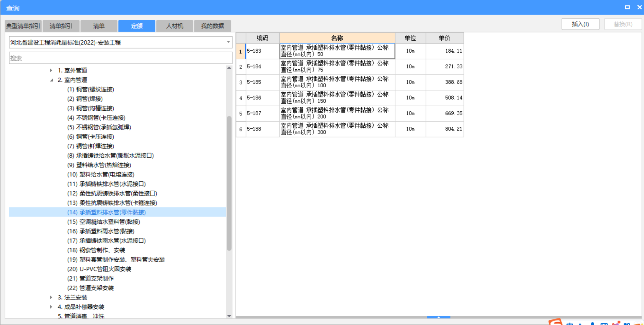Click the 定额 tab

(137, 26)
